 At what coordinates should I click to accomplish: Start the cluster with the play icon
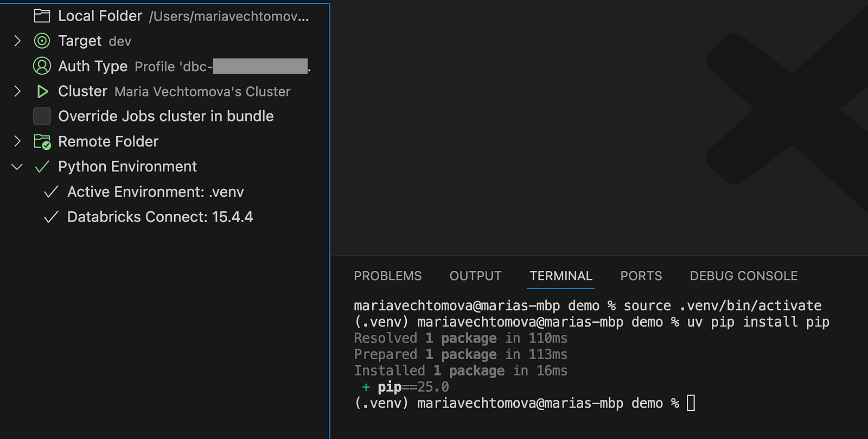tap(42, 91)
